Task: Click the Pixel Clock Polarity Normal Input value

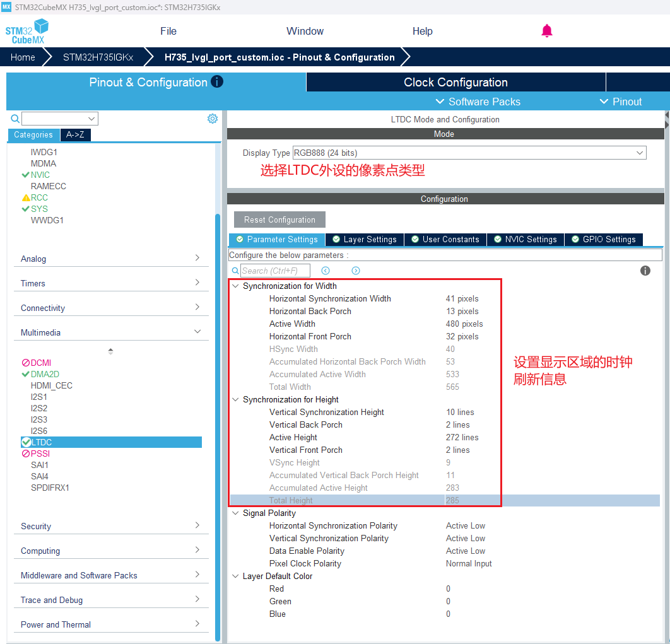Action: click(x=469, y=563)
